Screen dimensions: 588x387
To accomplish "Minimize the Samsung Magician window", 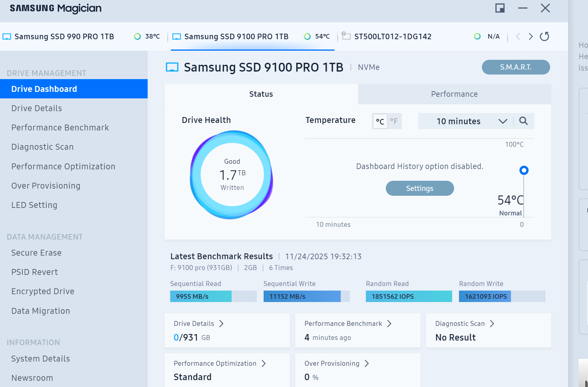I will click(x=523, y=8).
